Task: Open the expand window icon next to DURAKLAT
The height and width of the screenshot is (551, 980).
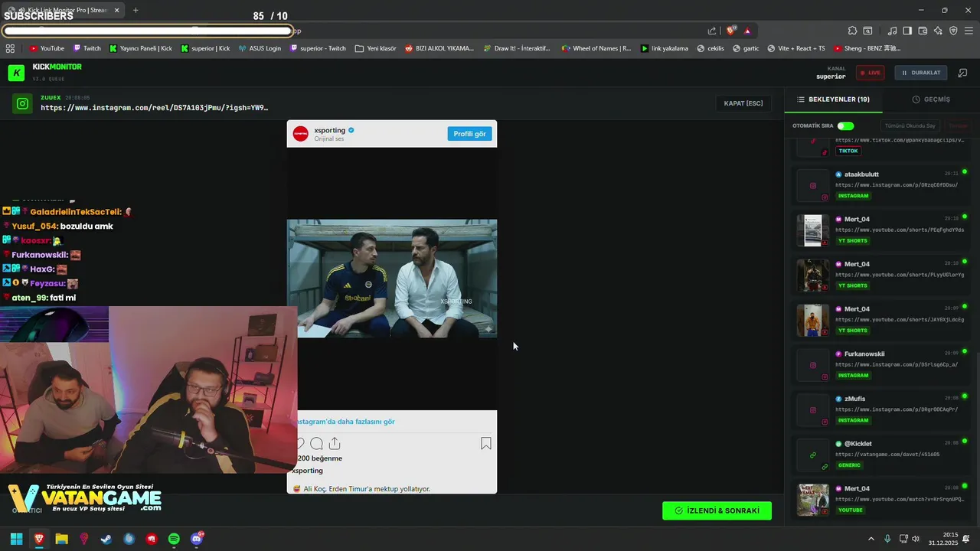Action: [963, 73]
